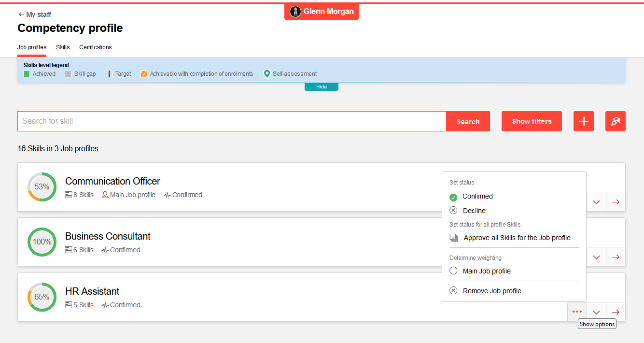
Task: Open three-dots options for HR Assistant
Action: point(577,312)
